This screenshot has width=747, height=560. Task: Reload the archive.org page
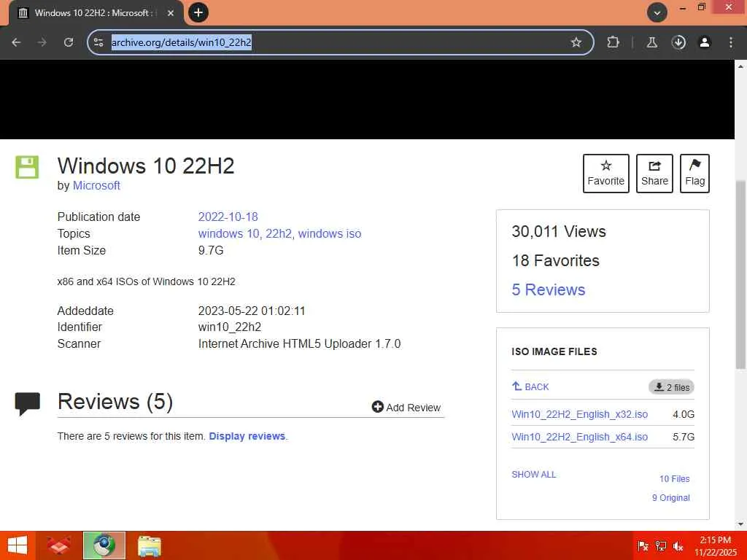[x=69, y=42]
